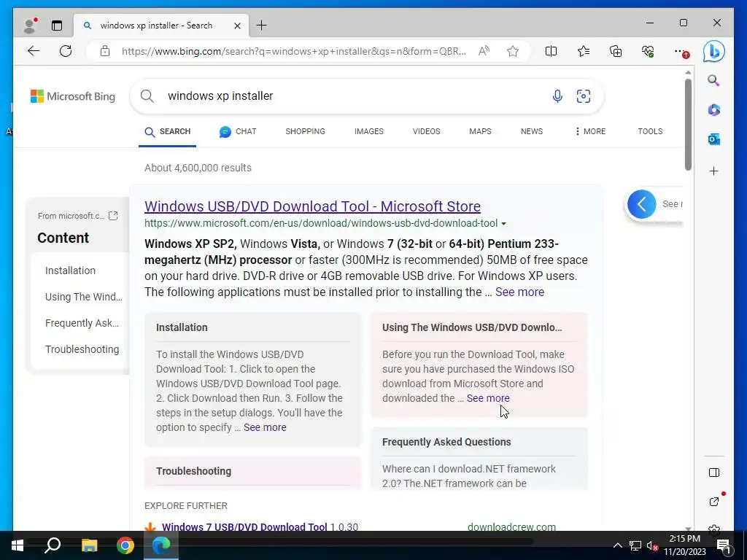Show hidden tray icons chevron
The width and height of the screenshot is (747, 560).
617,545
